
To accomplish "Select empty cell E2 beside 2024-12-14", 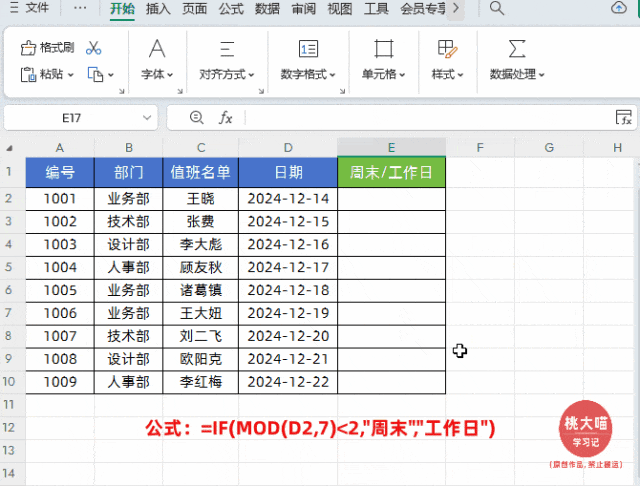I will click(391, 199).
